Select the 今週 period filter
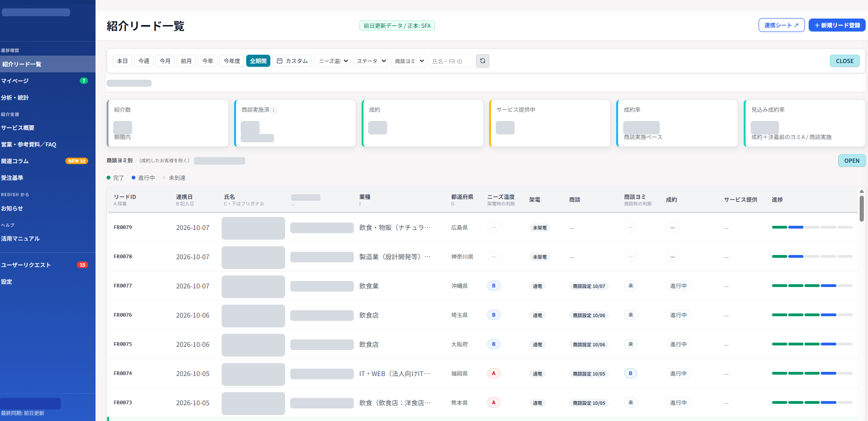The width and height of the screenshot is (868, 421). (144, 61)
